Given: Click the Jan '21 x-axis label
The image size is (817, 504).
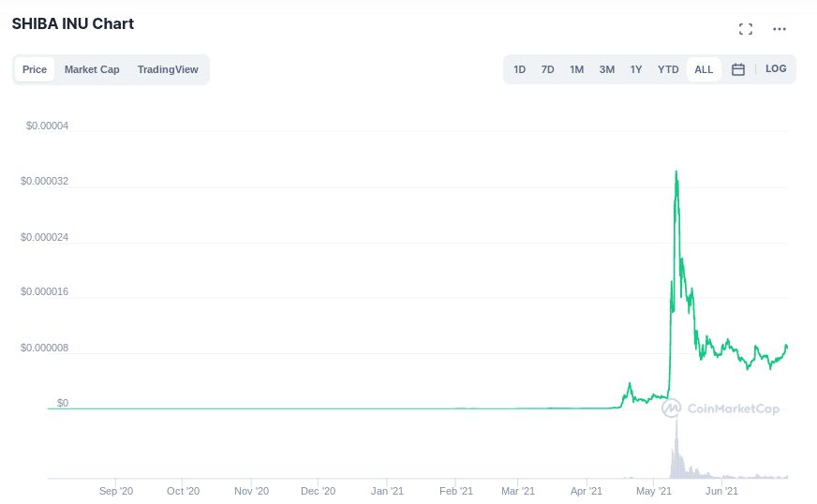Looking at the screenshot, I should [387, 491].
